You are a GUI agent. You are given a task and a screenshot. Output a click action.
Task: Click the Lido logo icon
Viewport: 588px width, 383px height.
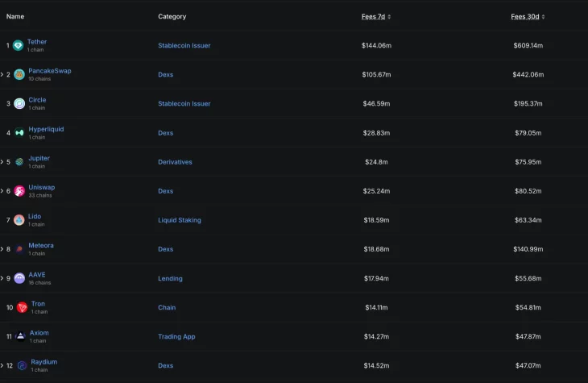(19, 220)
